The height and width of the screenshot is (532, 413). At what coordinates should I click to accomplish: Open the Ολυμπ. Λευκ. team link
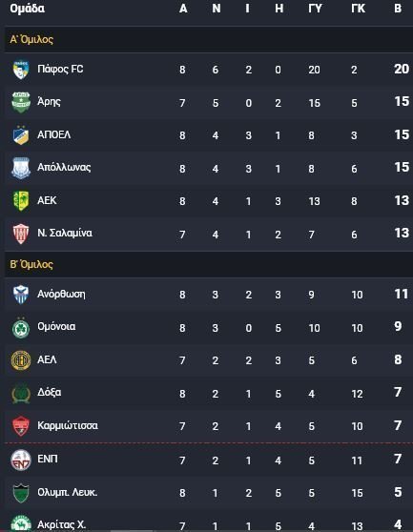pos(67,492)
